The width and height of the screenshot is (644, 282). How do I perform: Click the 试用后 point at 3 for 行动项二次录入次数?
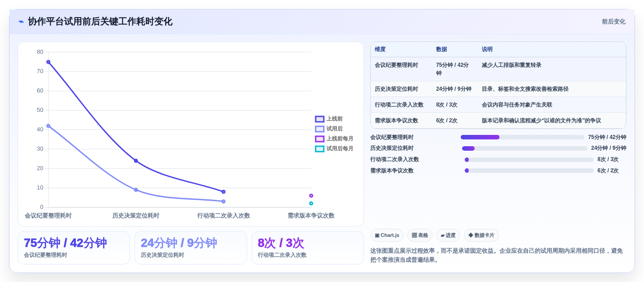(x=224, y=201)
